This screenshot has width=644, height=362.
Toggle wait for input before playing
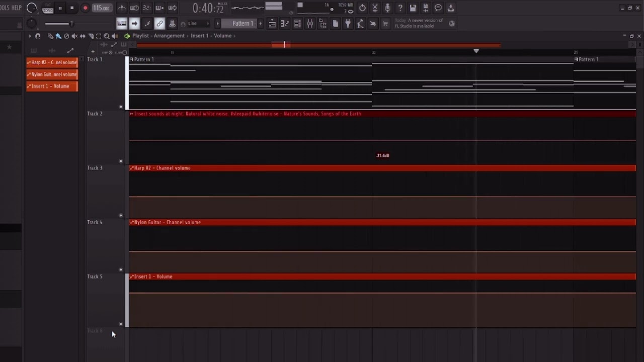[134, 8]
